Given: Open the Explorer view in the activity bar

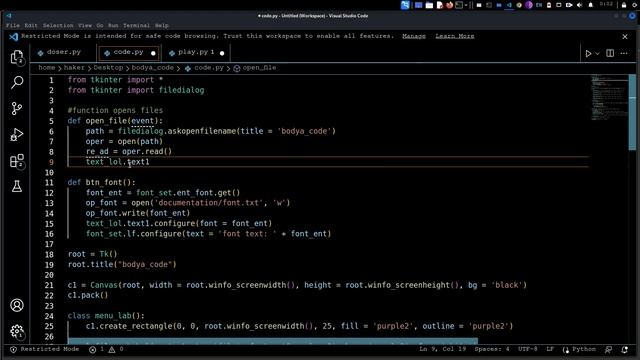Looking at the screenshot, I should pos(17,57).
